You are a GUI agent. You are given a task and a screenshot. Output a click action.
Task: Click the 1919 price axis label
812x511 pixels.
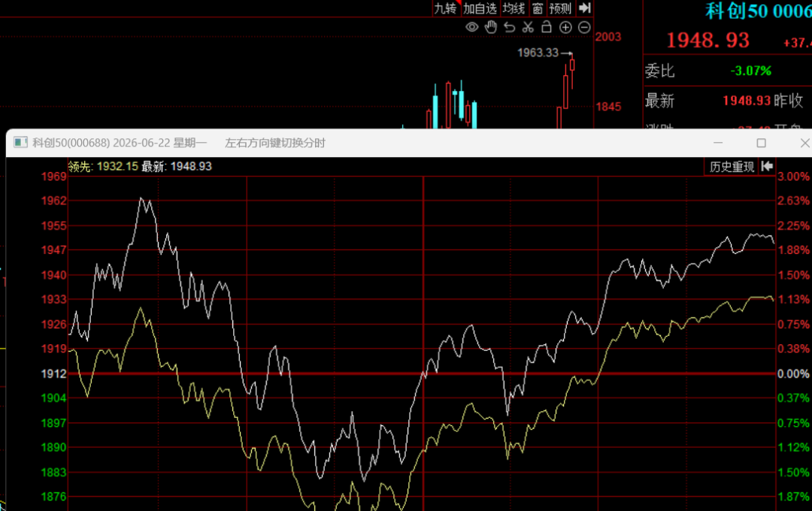(54, 349)
